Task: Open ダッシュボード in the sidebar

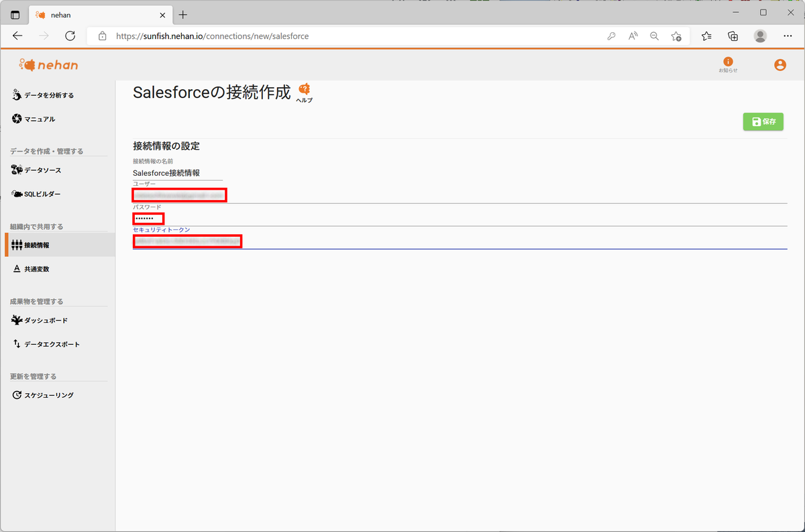Action: [40, 320]
